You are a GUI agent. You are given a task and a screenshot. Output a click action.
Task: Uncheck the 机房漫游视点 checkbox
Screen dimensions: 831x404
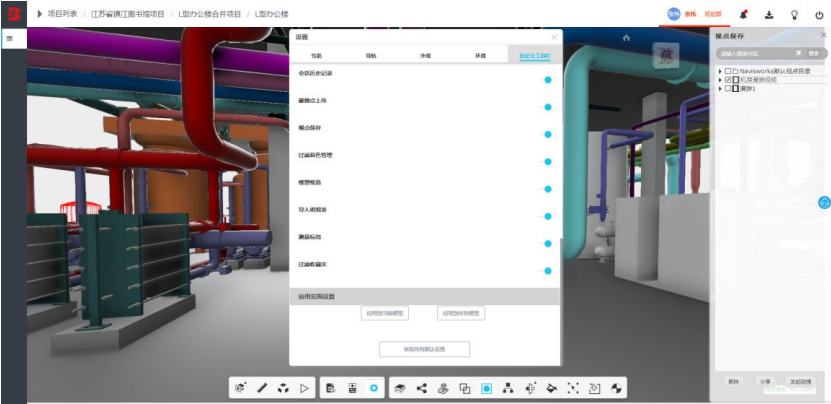coord(728,80)
